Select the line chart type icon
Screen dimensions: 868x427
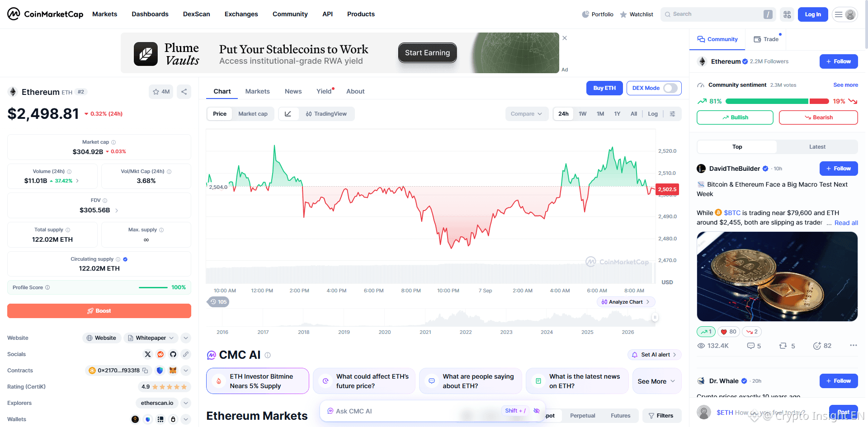(x=288, y=114)
